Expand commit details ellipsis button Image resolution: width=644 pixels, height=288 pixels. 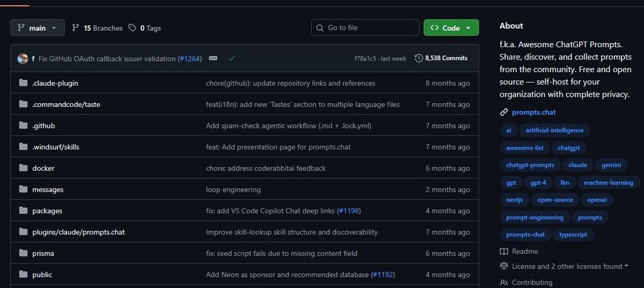pos(213,59)
